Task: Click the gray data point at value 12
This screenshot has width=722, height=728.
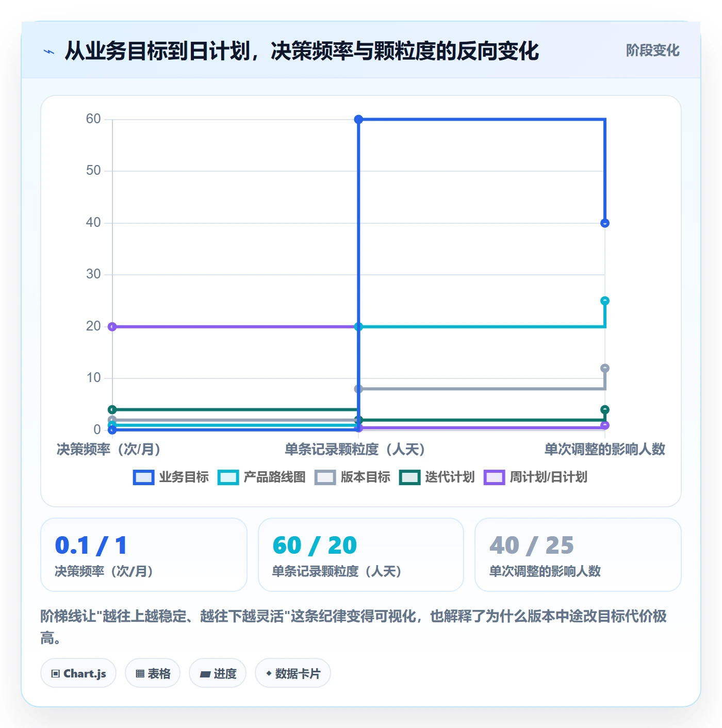Action: (605, 368)
